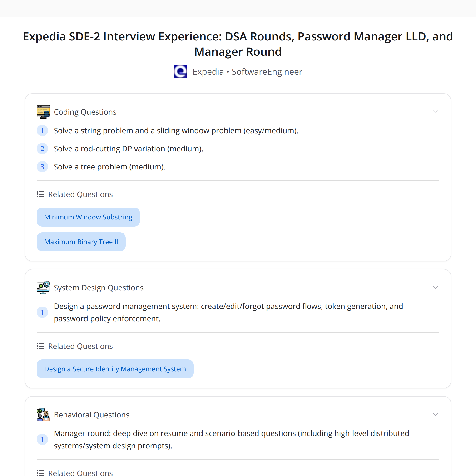476x476 pixels.
Task: Open Design a Secure Identity Management System
Action: 115,369
